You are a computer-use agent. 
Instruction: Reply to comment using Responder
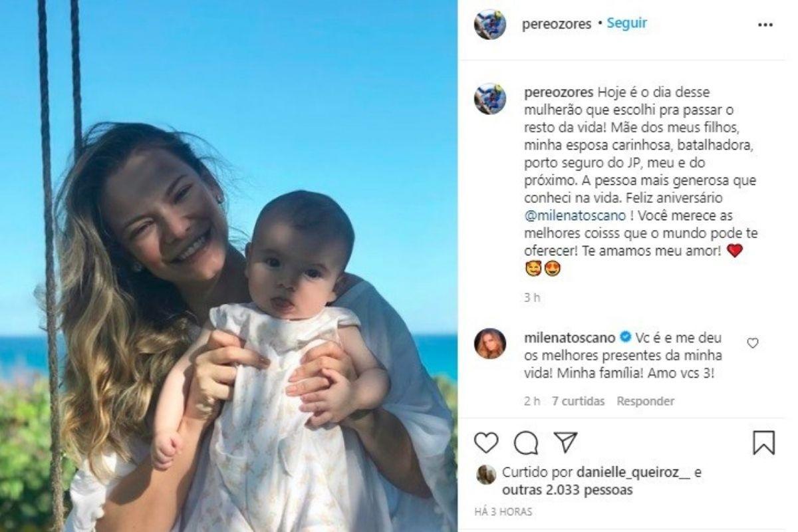click(x=645, y=401)
